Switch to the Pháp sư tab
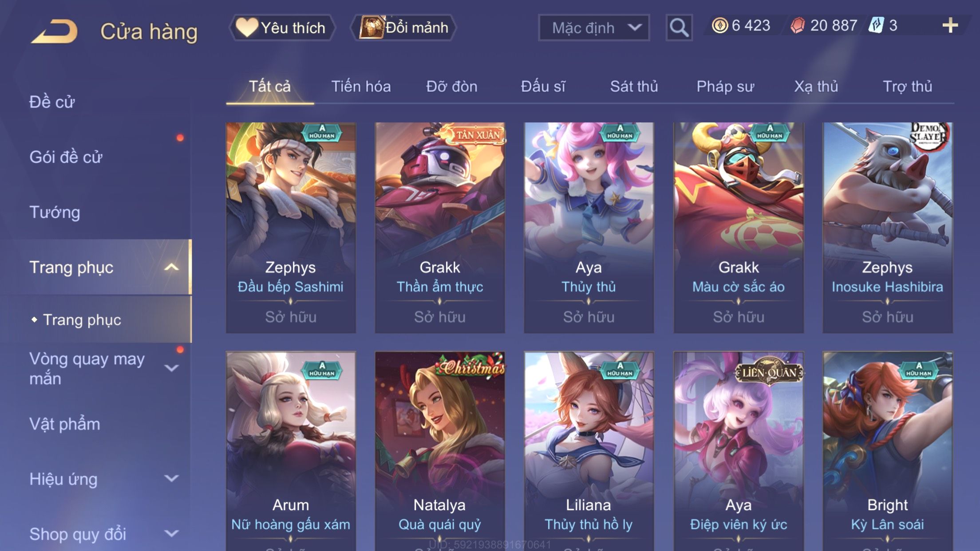Viewport: 980px width, 551px height. 725,86
